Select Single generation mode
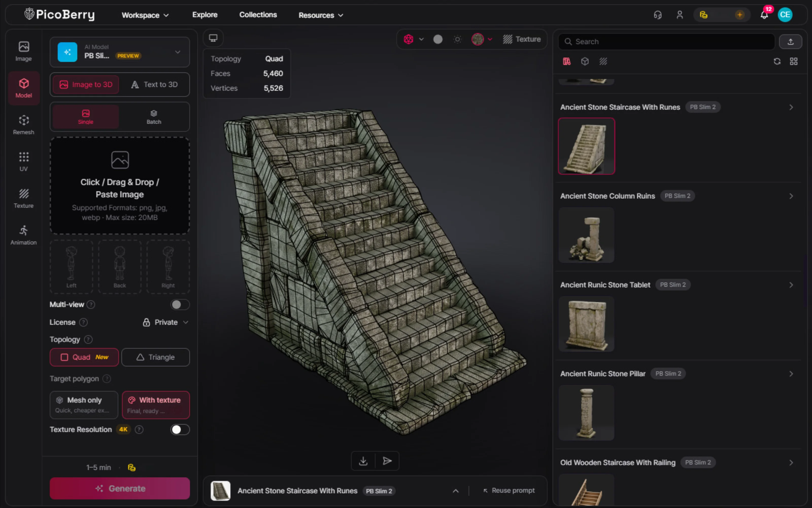Viewport: 812px width, 508px height. pyautogui.click(x=86, y=117)
